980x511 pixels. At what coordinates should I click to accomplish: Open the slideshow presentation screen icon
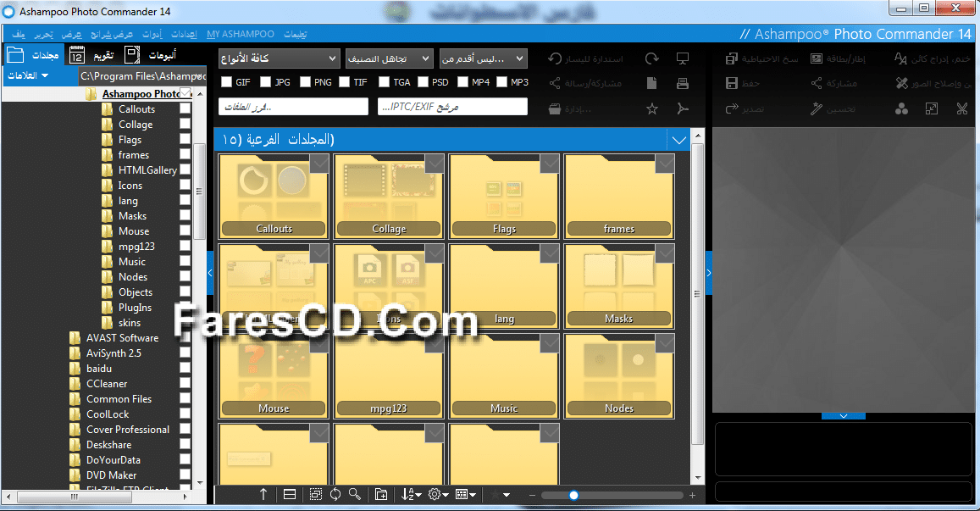pyautogui.click(x=683, y=58)
